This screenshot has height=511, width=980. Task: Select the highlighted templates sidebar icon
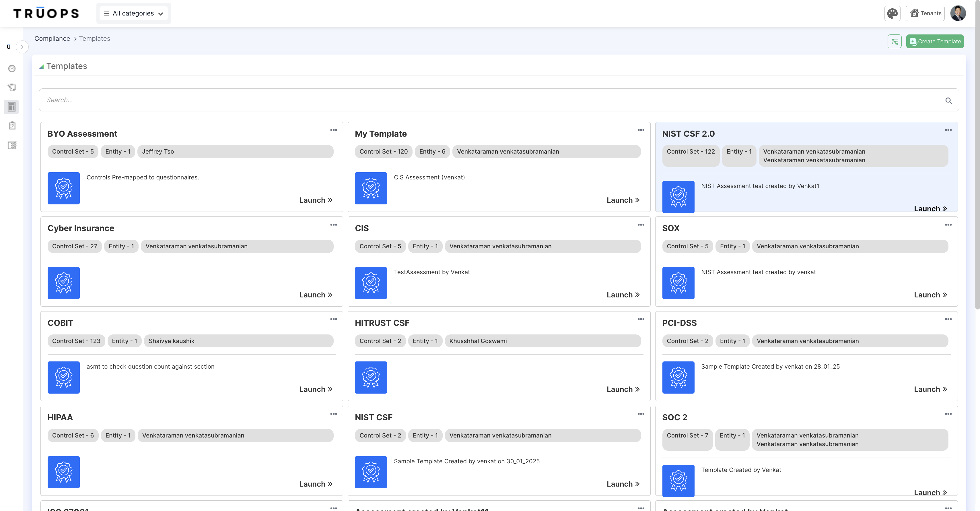(12, 107)
